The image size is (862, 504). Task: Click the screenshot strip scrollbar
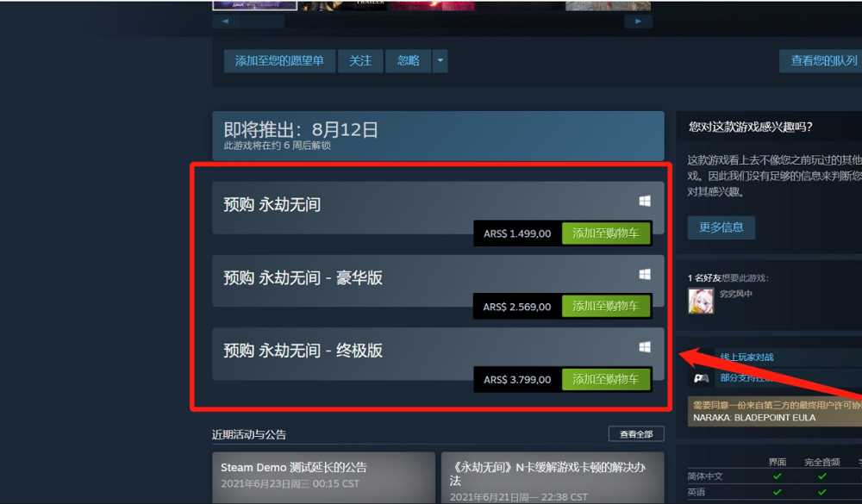coord(262,22)
